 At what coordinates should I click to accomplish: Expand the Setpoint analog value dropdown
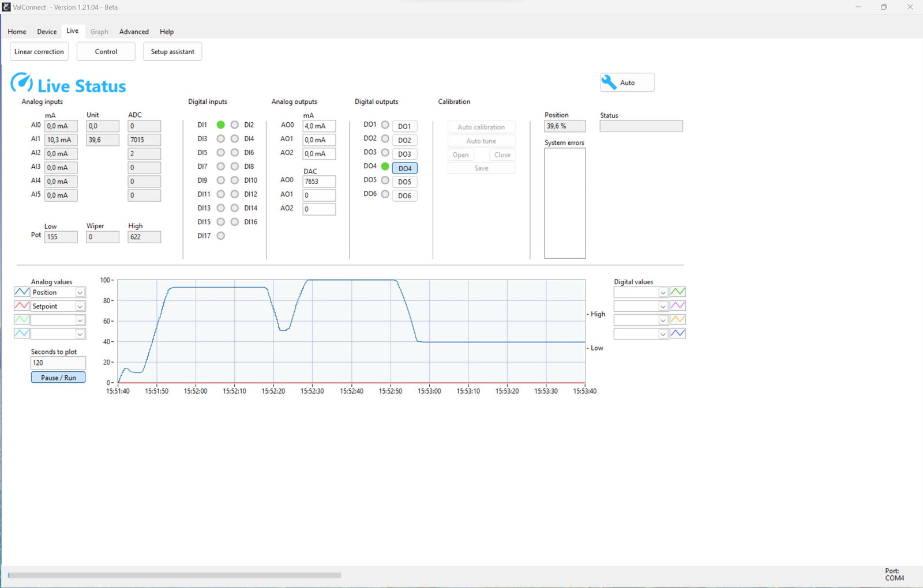click(x=80, y=307)
